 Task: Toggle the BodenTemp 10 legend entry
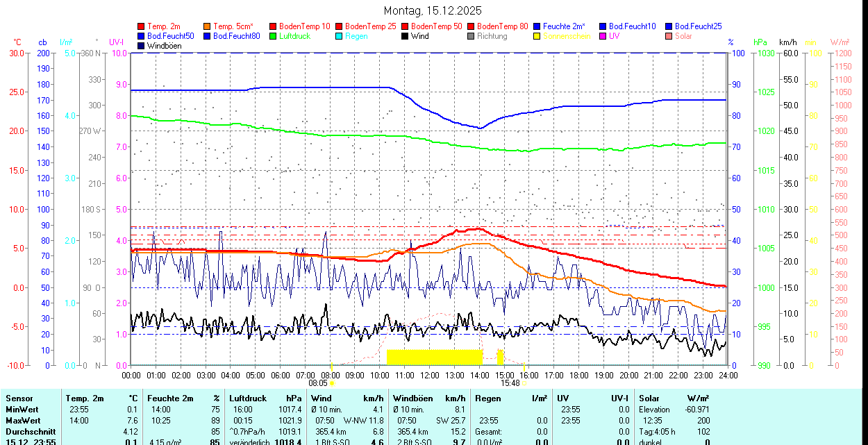click(x=304, y=26)
